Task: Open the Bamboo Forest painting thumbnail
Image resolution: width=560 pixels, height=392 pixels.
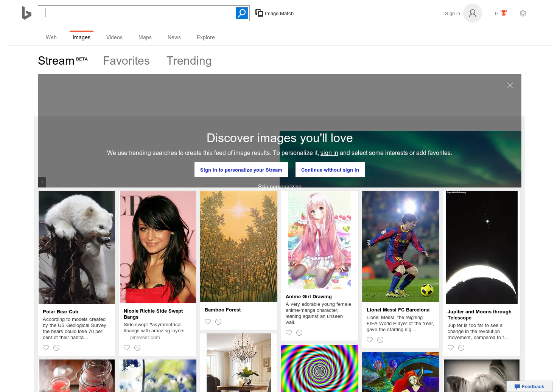Action: tap(239, 246)
